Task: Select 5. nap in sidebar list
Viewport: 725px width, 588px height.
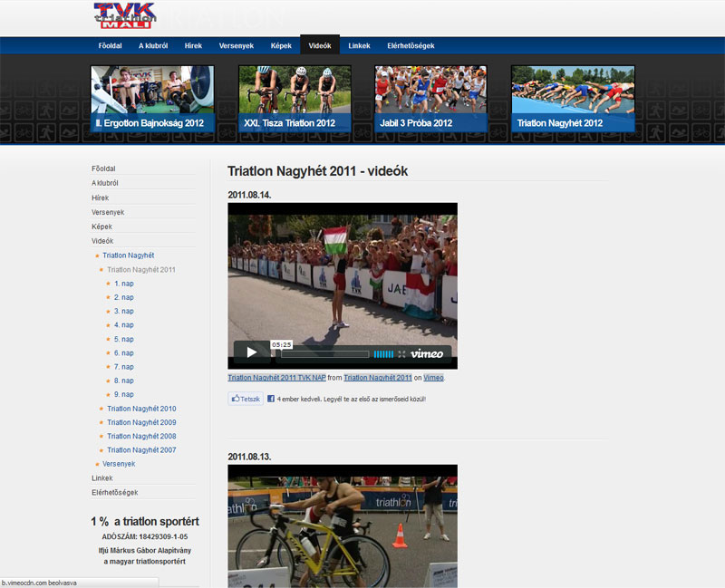Action: (124, 339)
